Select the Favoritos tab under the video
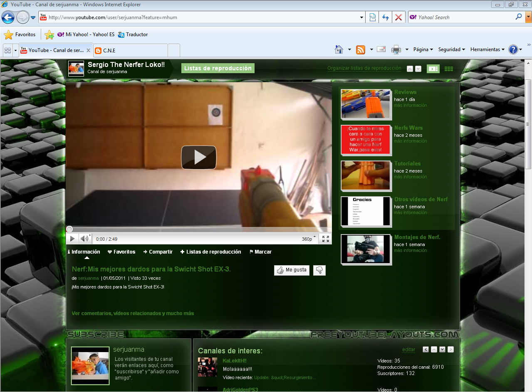This screenshot has height=392, width=532. 121,251
